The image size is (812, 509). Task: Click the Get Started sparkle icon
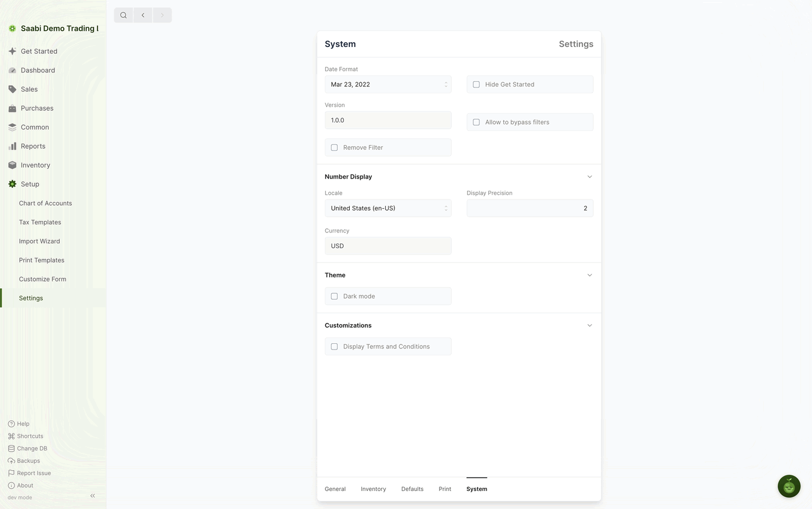tap(12, 51)
